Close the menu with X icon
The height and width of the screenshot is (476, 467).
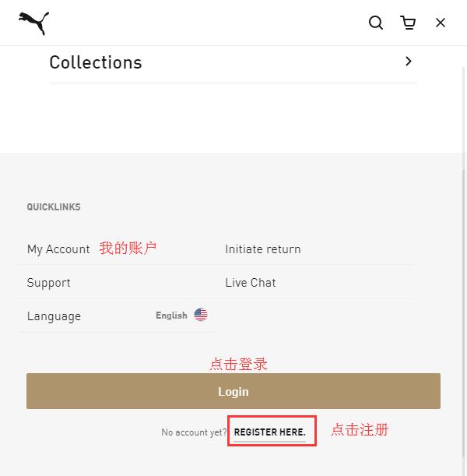(441, 23)
